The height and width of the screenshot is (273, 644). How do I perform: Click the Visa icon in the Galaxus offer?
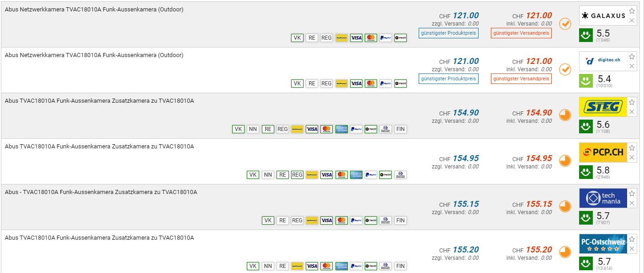coord(356,38)
